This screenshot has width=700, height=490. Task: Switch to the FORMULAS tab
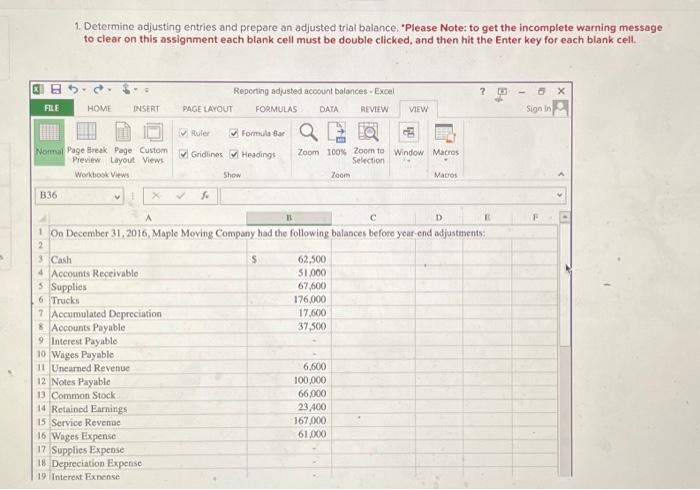point(276,109)
